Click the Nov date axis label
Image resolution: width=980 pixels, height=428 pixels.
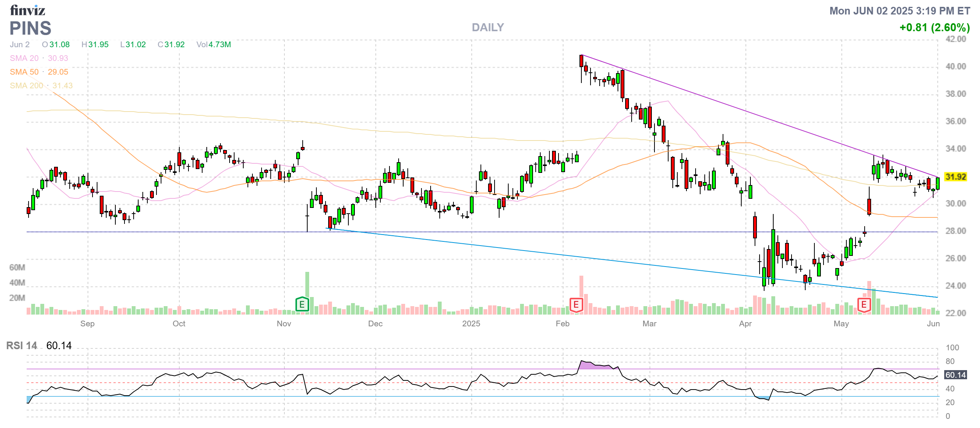point(284,324)
